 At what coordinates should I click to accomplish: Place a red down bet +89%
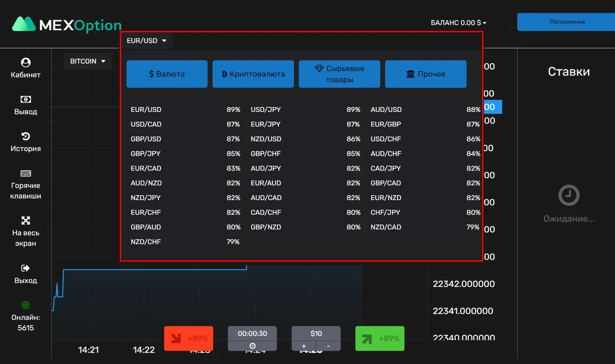tap(189, 339)
